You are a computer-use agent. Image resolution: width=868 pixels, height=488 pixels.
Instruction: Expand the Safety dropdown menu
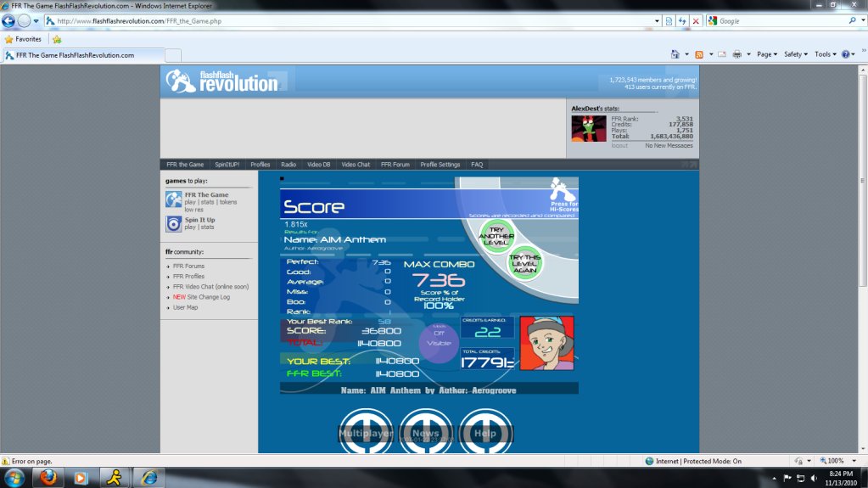tap(795, 54)
